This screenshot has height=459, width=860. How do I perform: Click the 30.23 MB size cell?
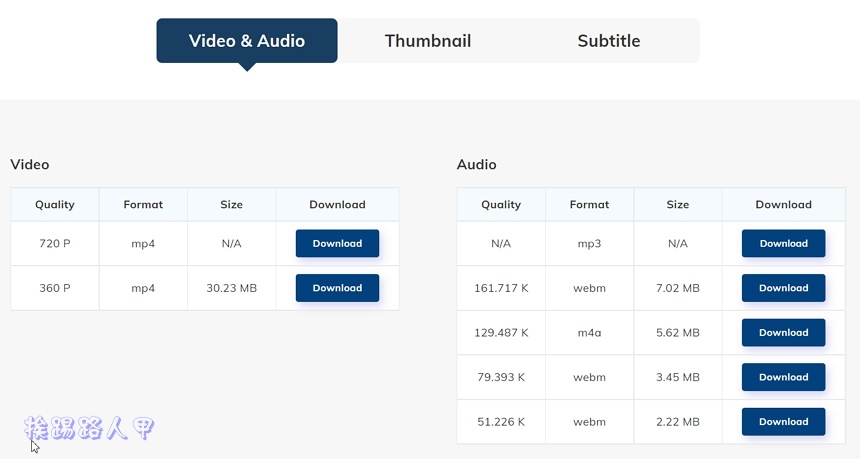[x=231, y=288]
